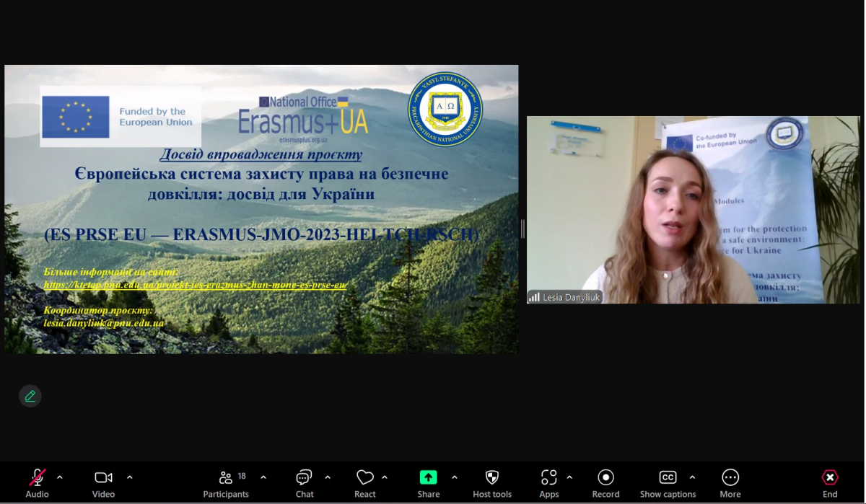Expand video options arrow next to Video

[130, 477]
